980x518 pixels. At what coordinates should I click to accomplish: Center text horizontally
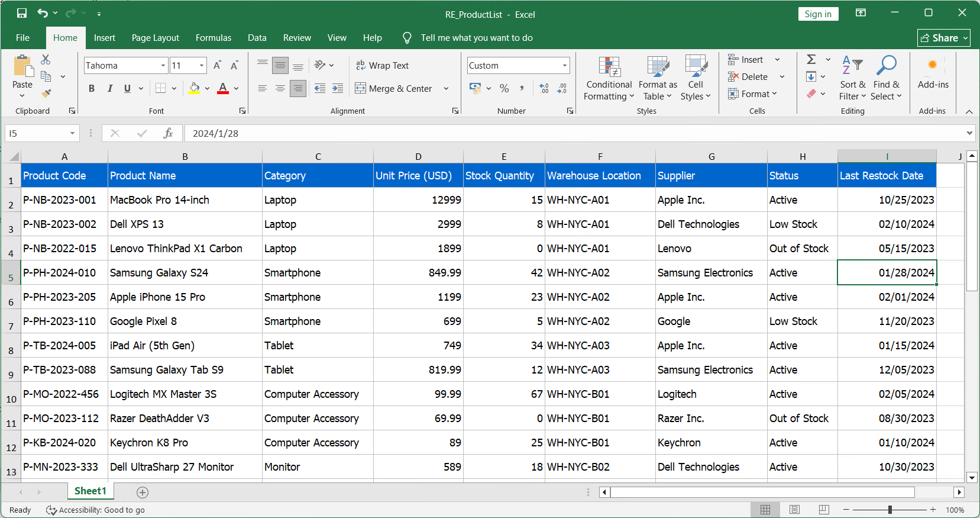tap(280, 88)
